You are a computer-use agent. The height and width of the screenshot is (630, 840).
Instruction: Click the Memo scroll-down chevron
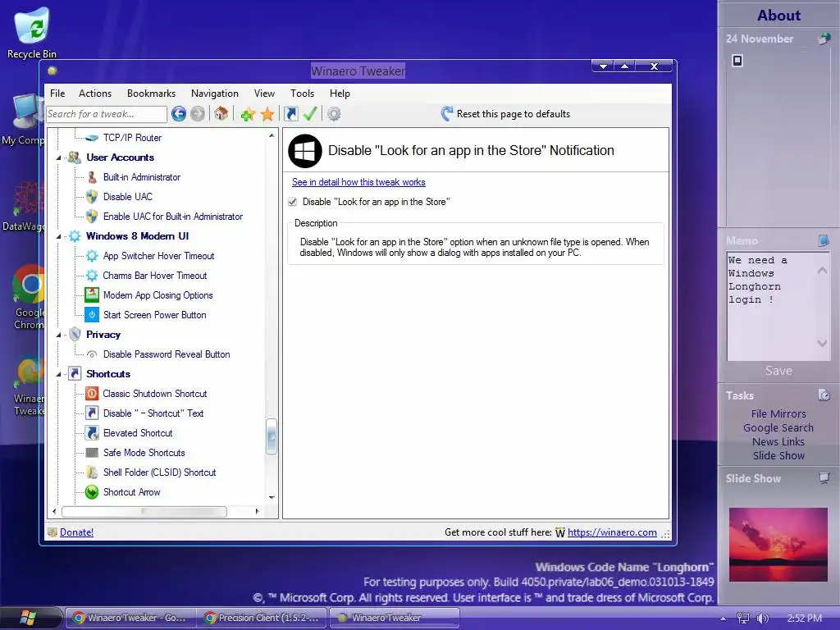(822, 343)
